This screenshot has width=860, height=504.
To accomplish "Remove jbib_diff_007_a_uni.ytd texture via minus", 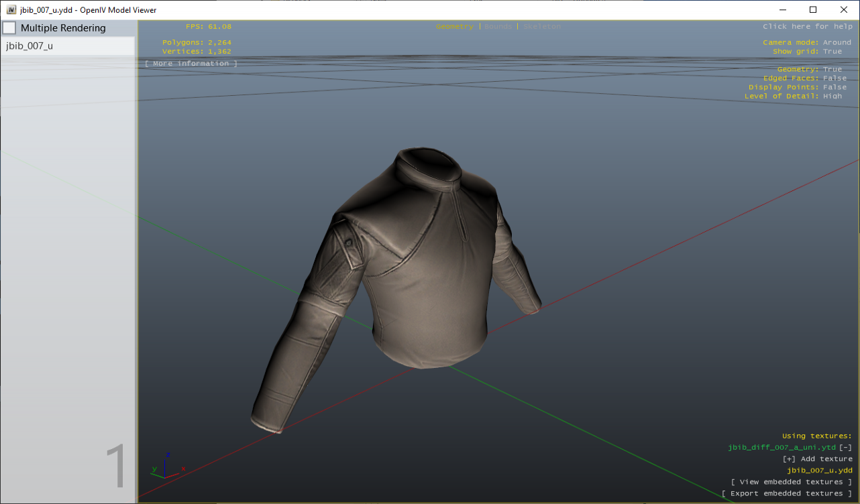I will (846, 447).
